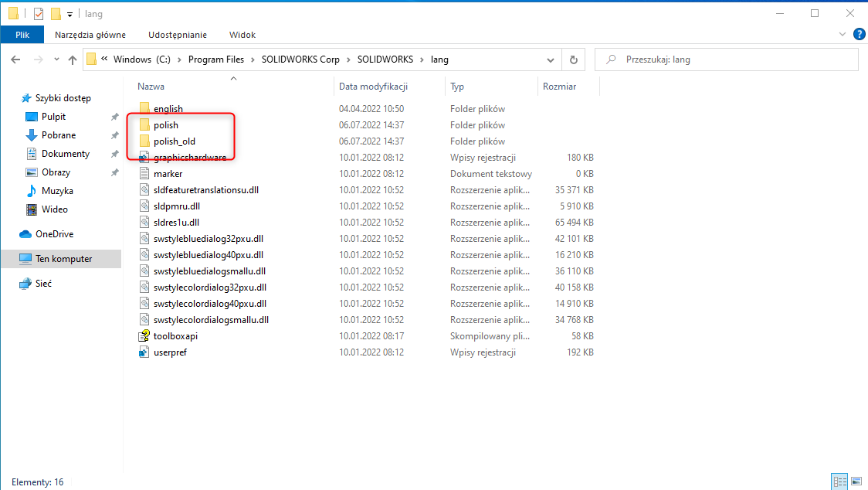Open the Plik file menu tab
This screenshot has width=868, height=490.
pyautogui.click(x=22, y=34)
